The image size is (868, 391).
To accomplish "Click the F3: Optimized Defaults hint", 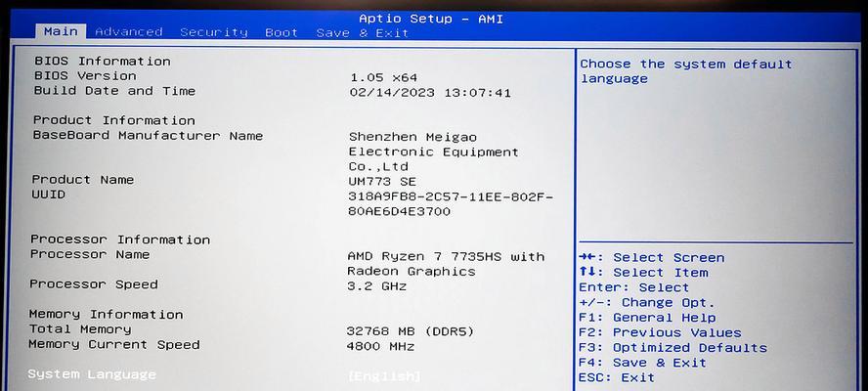I will [x=673, y=348].
